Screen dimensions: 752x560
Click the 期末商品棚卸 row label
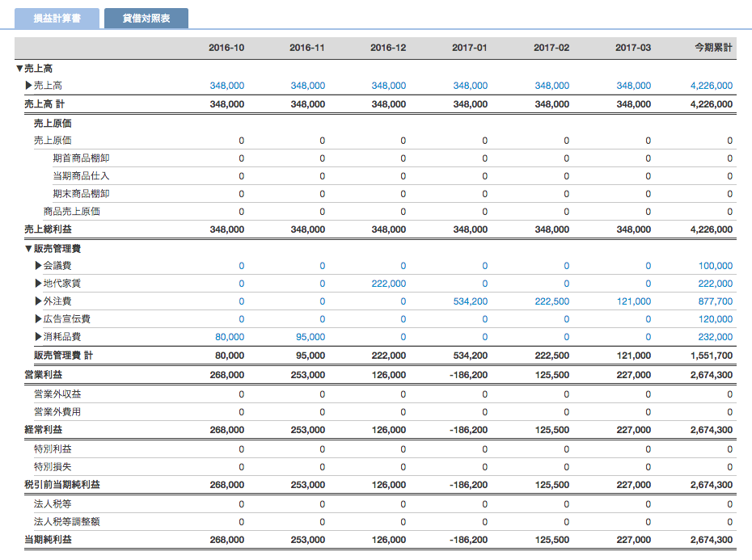coord(81,194)
